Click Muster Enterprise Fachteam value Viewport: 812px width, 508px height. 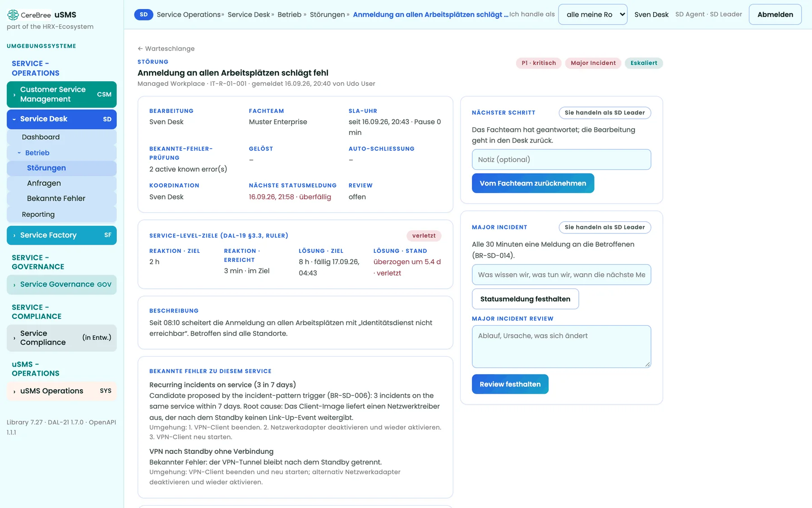[x=278, y=122]
